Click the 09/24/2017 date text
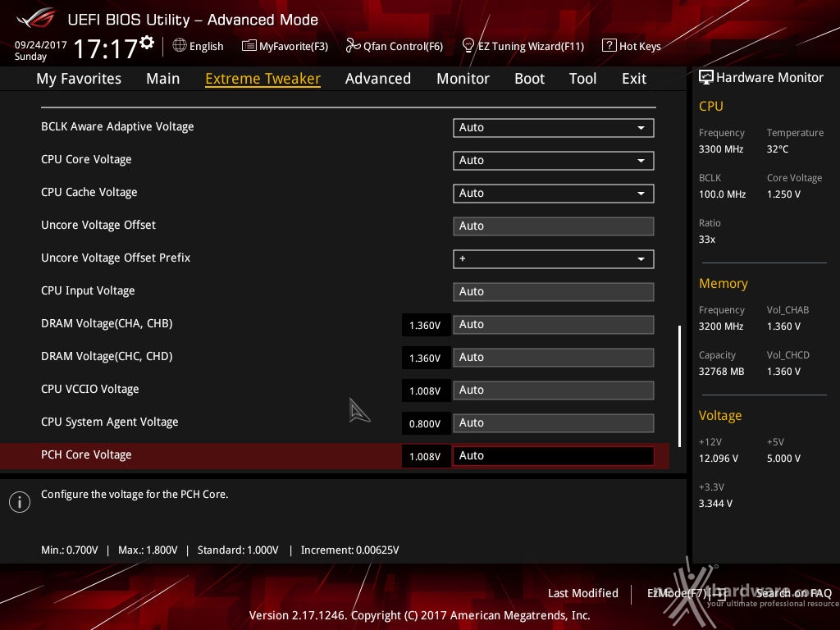 [41, 45]
